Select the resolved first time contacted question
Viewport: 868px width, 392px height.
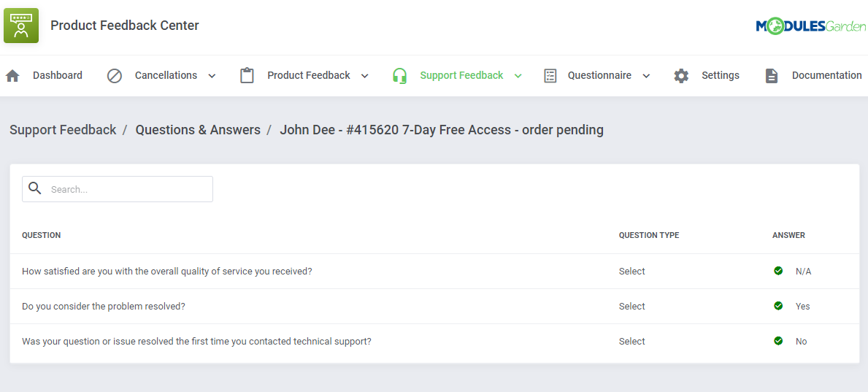coord(196,341)
